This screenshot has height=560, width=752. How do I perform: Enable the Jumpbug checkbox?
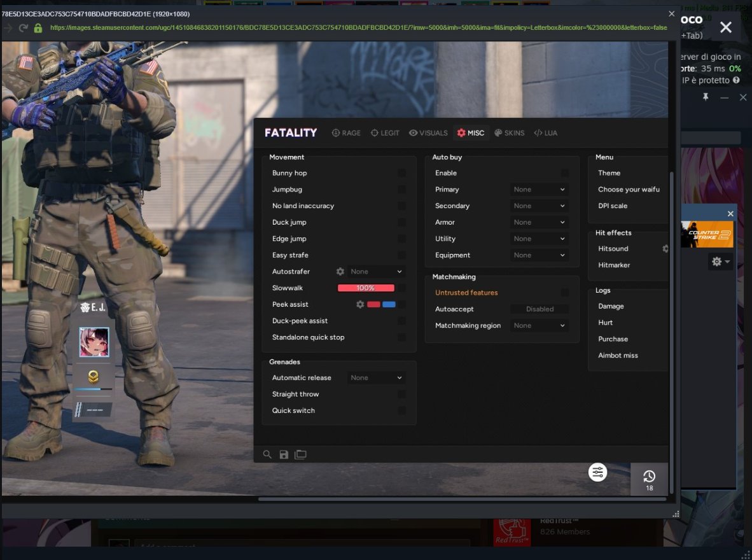[401, 190]
